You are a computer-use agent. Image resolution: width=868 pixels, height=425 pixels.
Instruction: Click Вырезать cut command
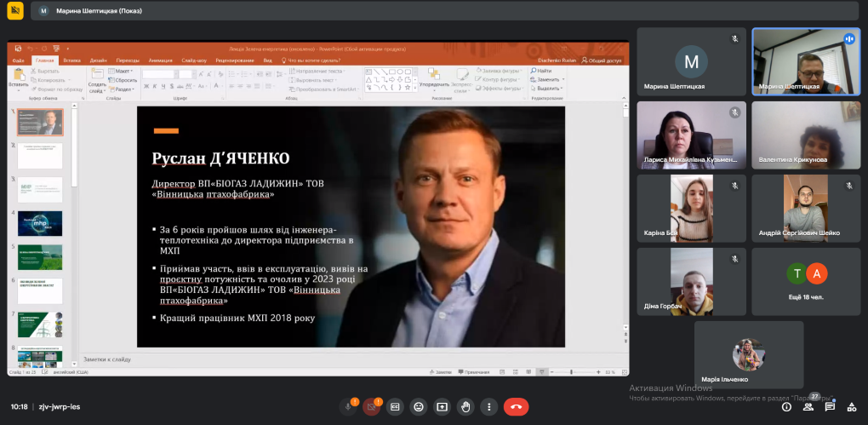coord(45,71)
